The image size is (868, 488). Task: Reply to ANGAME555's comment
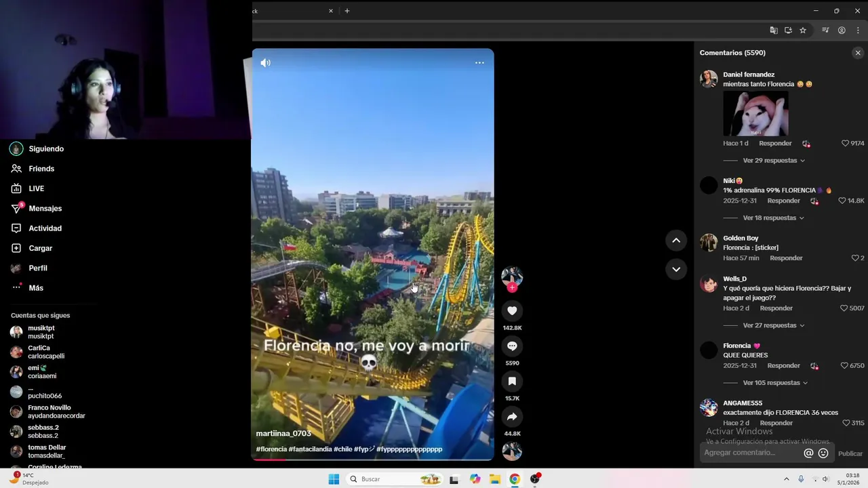(776, 423)
